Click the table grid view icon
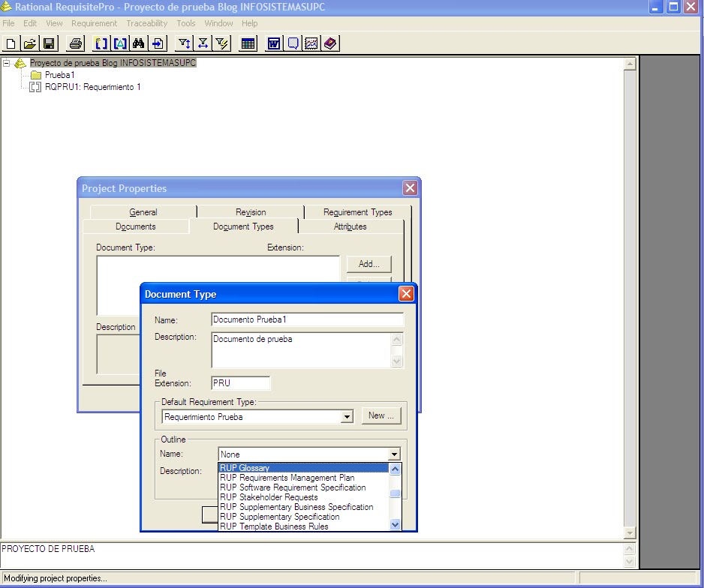Screen dimensions: 704x588 [248, 43]
